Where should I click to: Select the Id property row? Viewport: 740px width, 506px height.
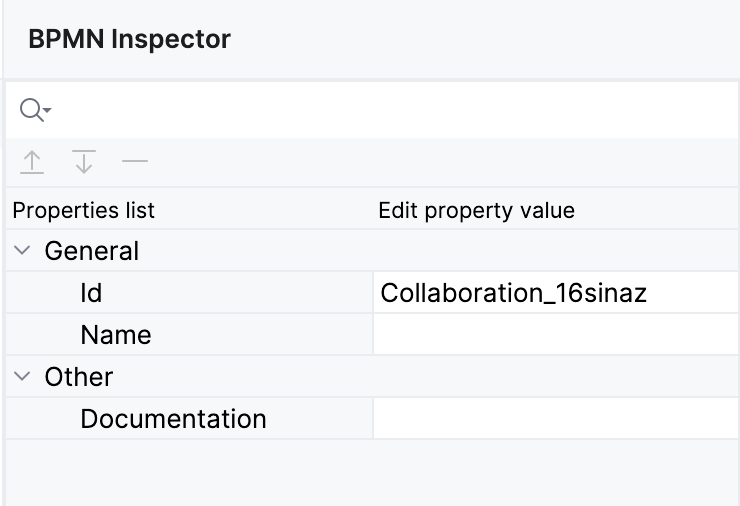[x=92, y=293]
